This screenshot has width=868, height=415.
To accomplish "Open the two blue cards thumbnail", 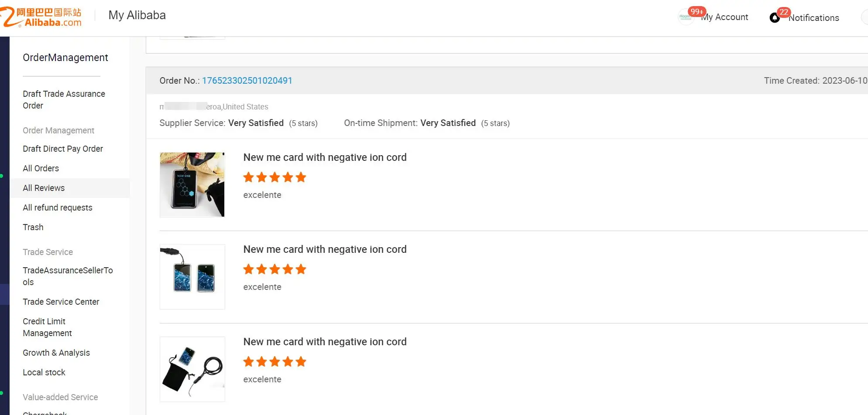I will coord(192,277).
